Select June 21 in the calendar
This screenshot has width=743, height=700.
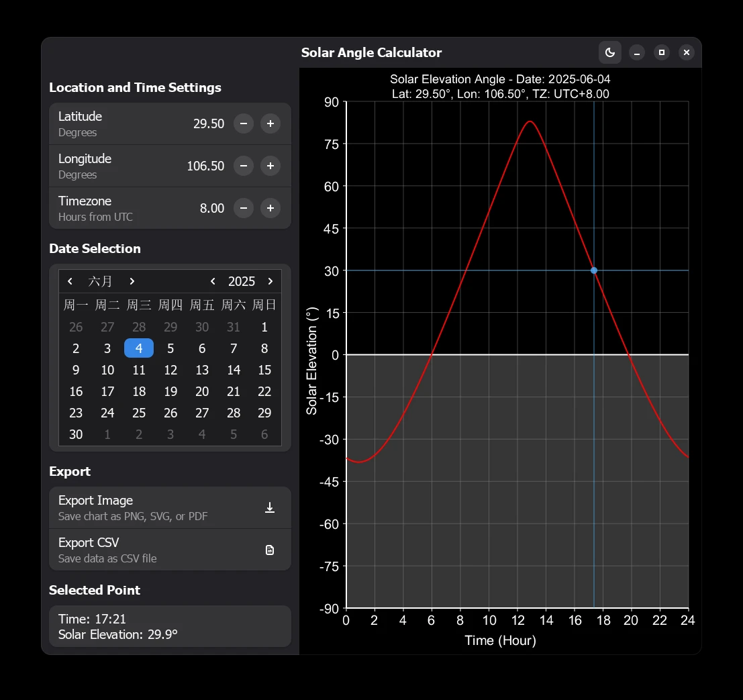click(x=234, y=391)
